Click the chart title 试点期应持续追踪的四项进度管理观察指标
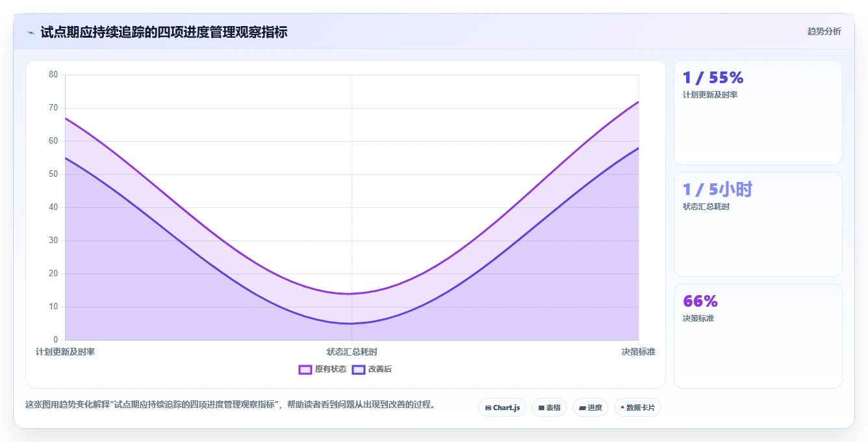The height and width of the screenshot is (442, 868). (x=164, y=32)
